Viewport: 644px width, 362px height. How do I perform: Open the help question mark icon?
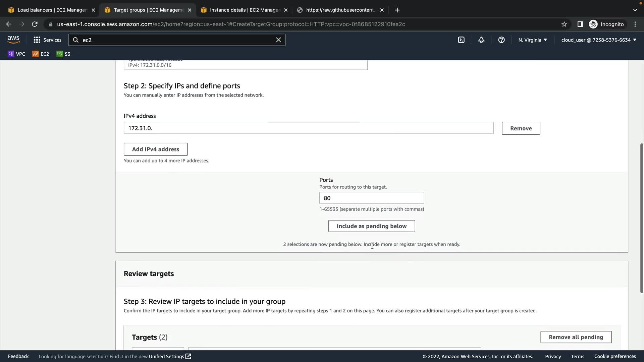[501, 40]
